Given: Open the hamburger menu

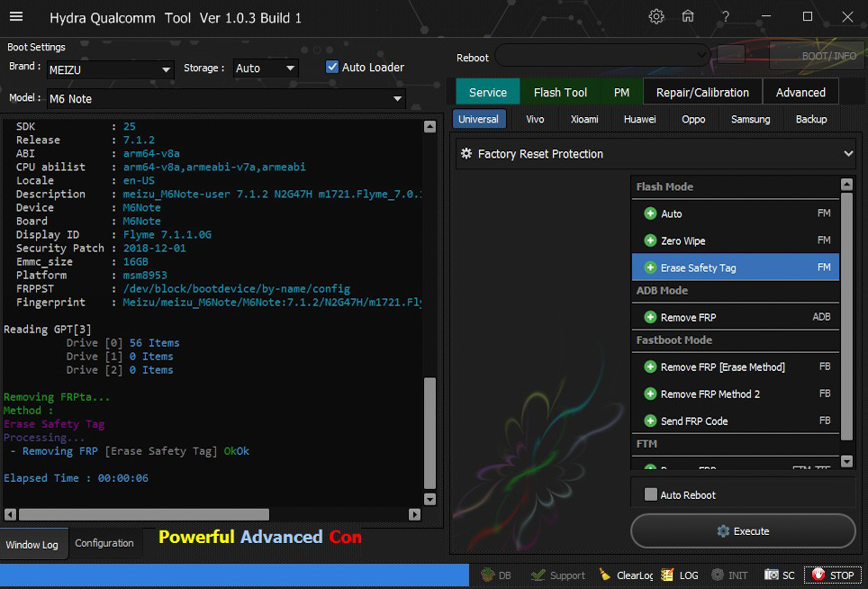Looking at the screenshot, I should (16, 16).
